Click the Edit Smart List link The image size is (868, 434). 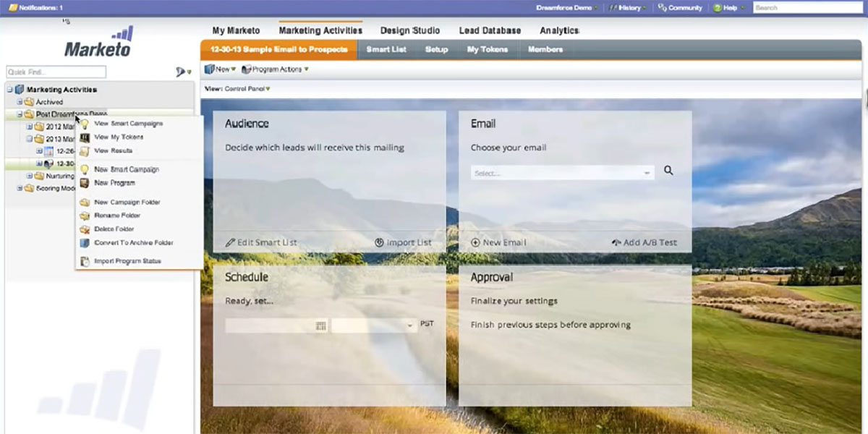point(267,242)
